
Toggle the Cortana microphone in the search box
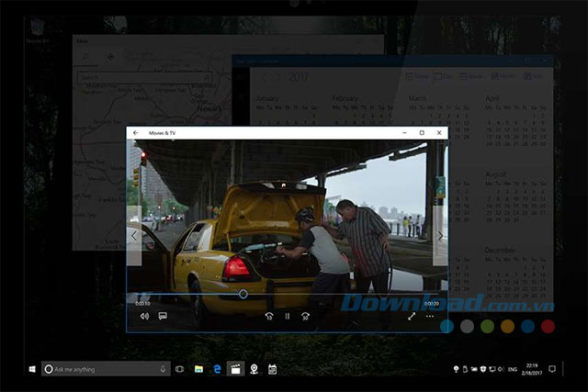coord(163,369)
